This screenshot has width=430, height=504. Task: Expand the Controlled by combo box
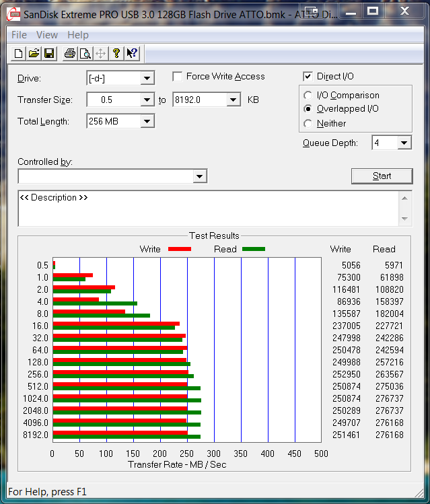pos(199,176)
